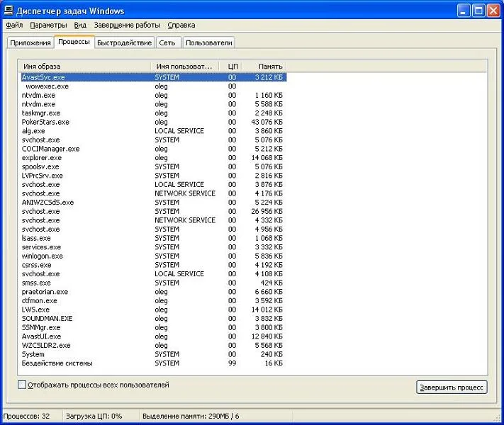This screenshot has height=425, width=504.
Task: Click the Task Manager title bar icon
Action: click(x=9, y=11)
